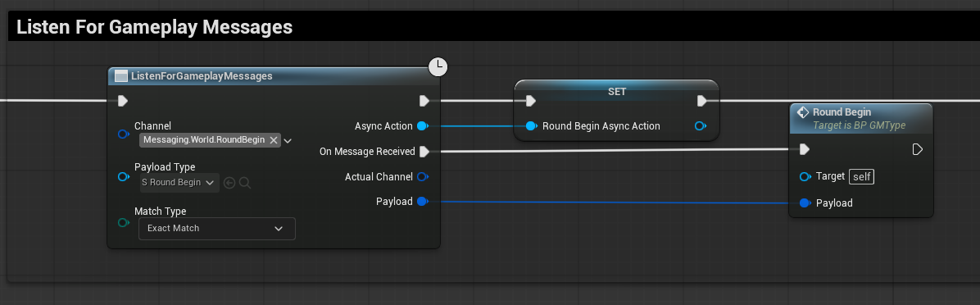Image resolution: width=980 pixels, height=305 pixels.
Task: Click the use-selected-asset arrow icon beside Payload Type
Action: (229, 183)
